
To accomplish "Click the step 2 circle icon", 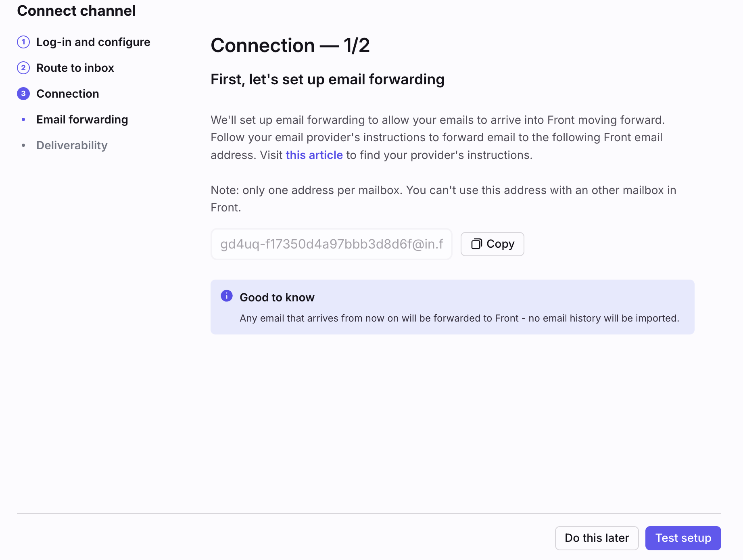I will tap(23, 68).
